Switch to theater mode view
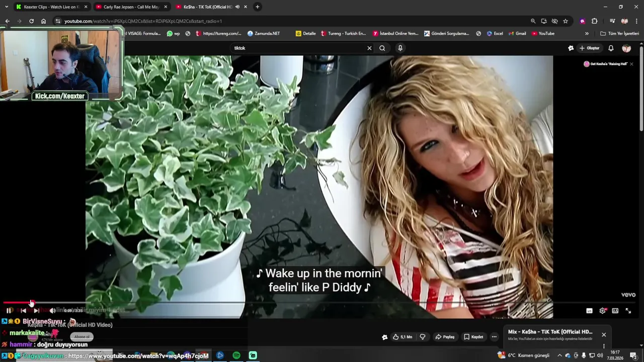The height and width of the screenshot is (362, 644). [615, 311]
